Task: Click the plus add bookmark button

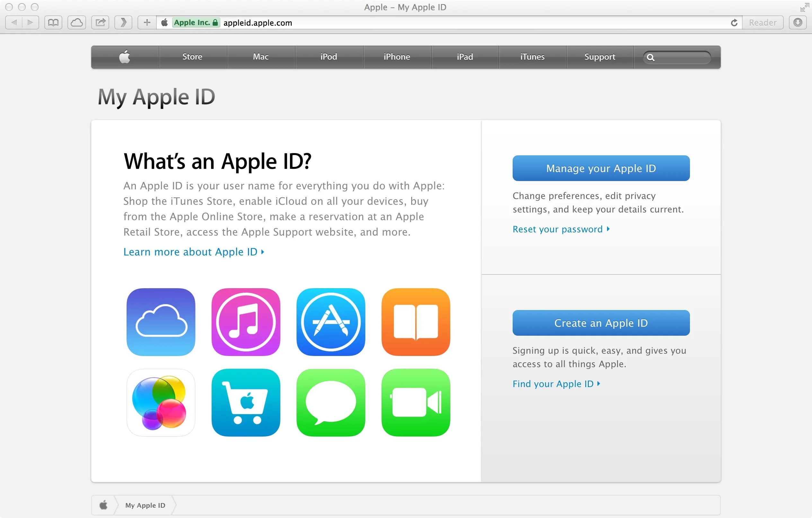Action: (x=147, y=22)
